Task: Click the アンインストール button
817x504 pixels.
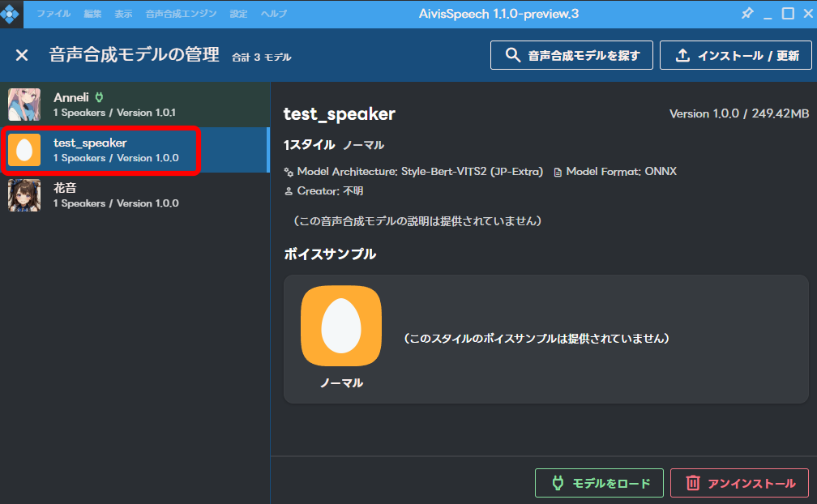Action: (x=739, y=483)
